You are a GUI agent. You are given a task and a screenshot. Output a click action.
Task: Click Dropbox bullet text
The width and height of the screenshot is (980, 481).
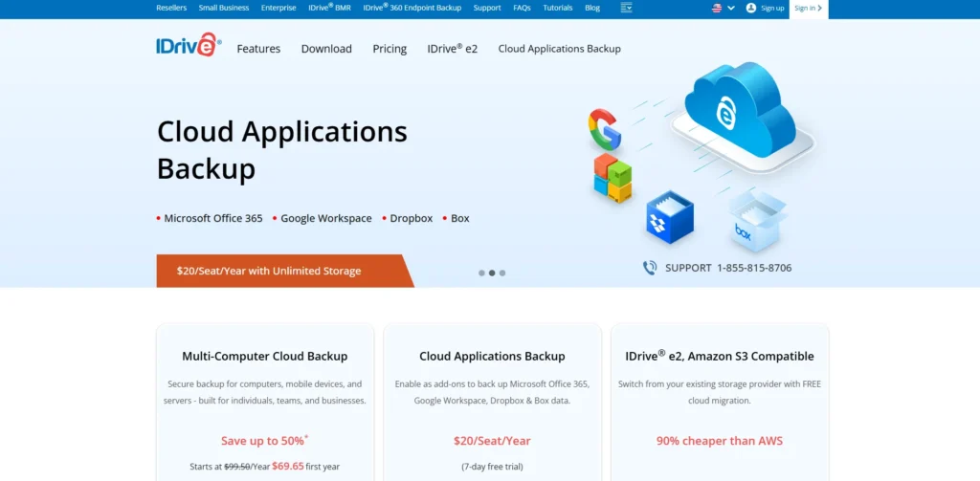[x=412, y=219]
